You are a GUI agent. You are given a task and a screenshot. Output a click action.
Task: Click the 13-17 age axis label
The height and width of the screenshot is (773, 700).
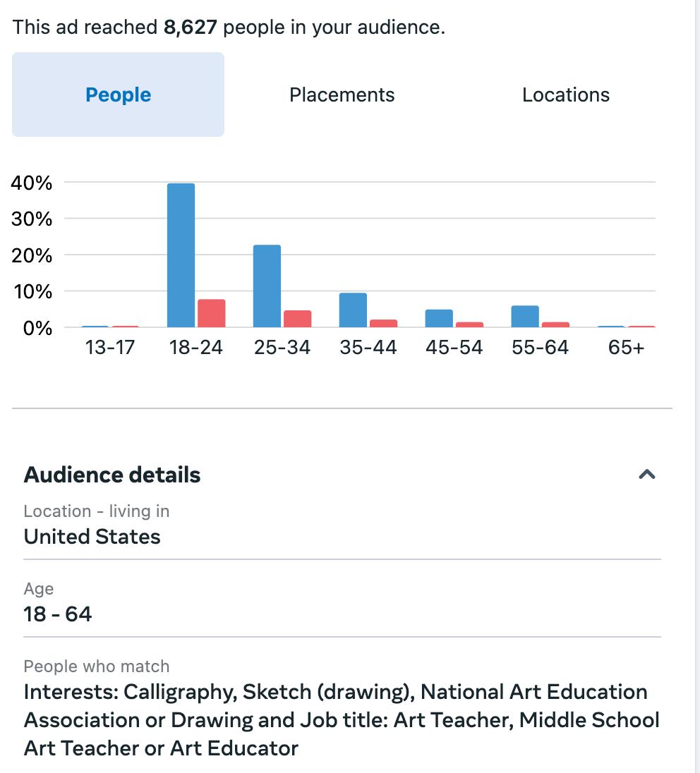point(110,348)
